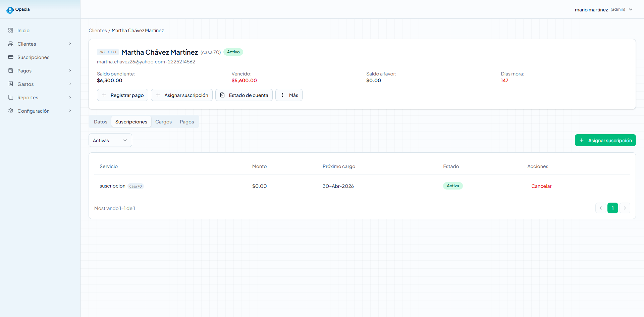Click the $6,300.00 saldo pendiente amount
This screenshot has height=317, width=644.
110,81
